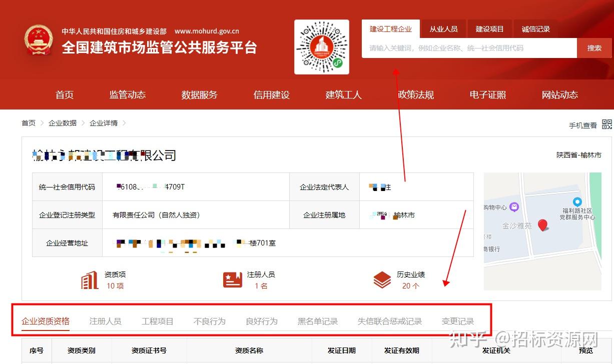Open 首页 in main navigation
614x364 pixels.
pyautogui.click(x=65, y=95)
